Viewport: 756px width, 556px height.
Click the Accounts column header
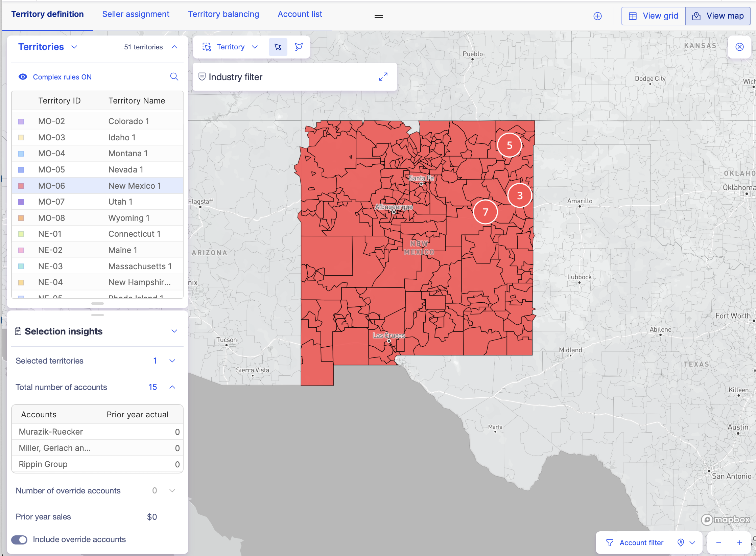(x=39, y=415)
